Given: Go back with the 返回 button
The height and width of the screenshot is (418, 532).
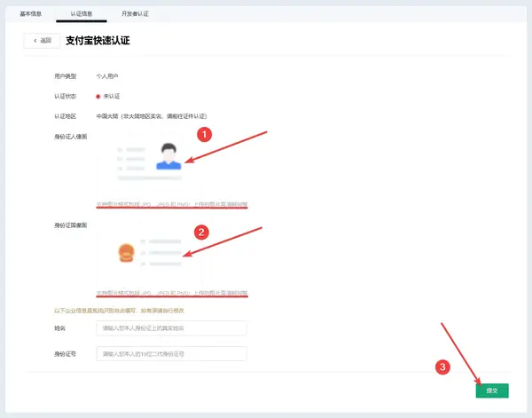Looking at the screenshot, I should pyautogui.click(x=42, y=41).
